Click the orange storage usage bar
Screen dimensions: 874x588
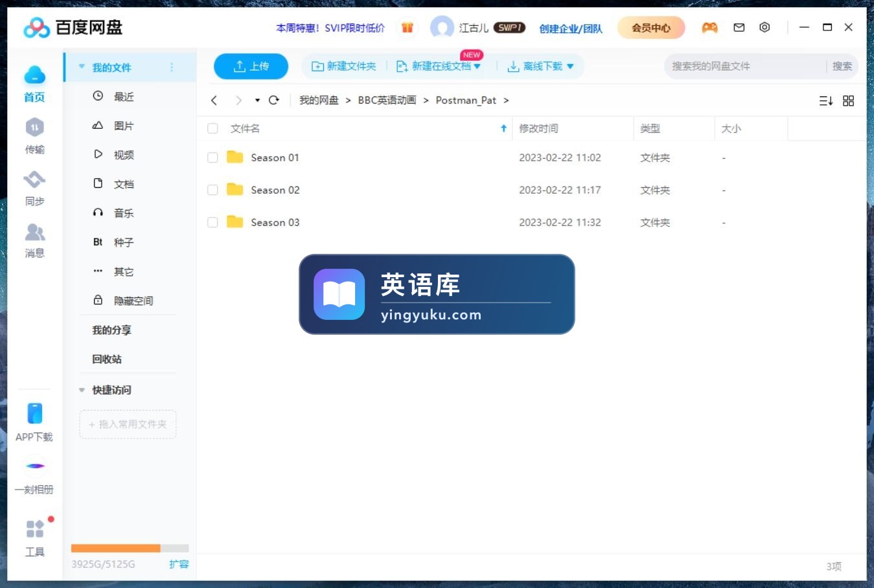click(x=115, y=548)
